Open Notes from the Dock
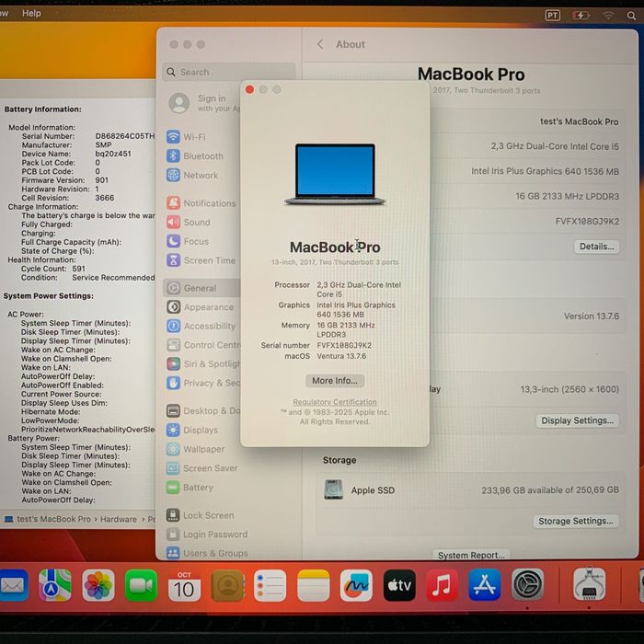This screenshot has width=644, height=644. (313, 585)
